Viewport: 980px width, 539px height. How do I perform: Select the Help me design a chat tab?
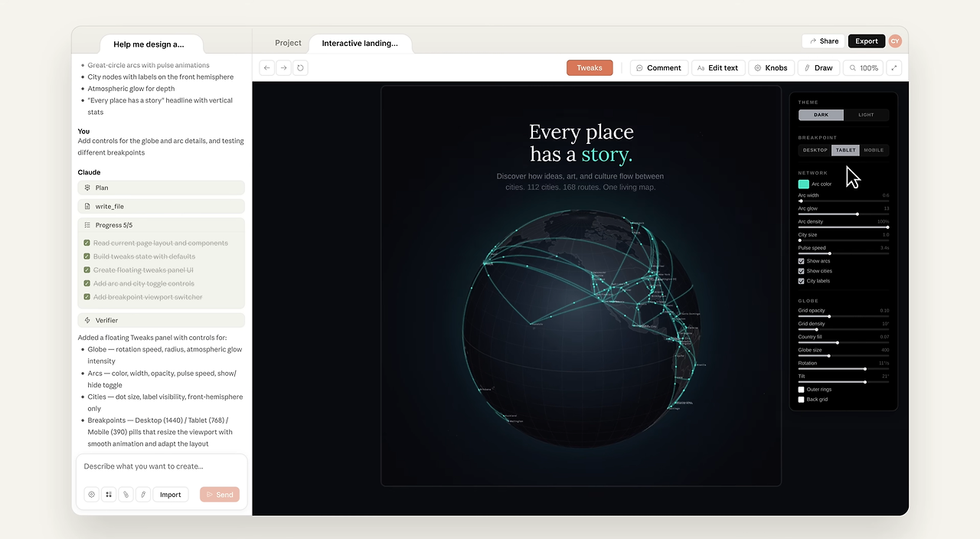149,44
